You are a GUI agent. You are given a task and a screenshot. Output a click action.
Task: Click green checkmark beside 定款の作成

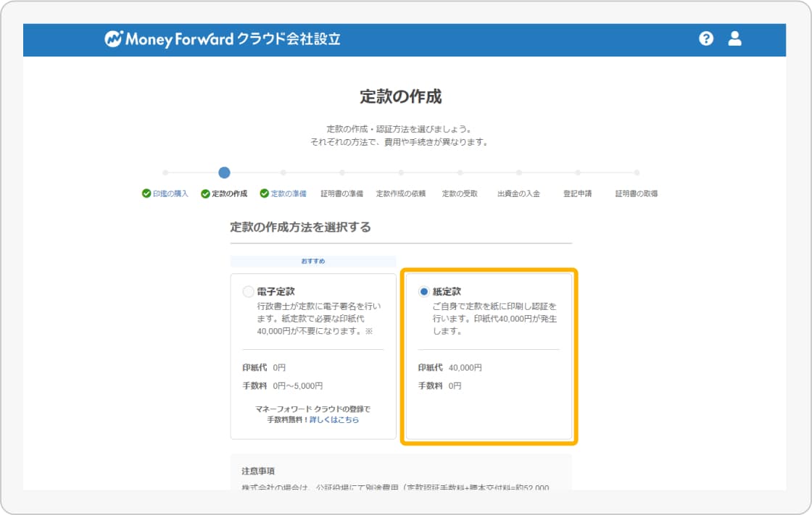[x=205, y=194]
